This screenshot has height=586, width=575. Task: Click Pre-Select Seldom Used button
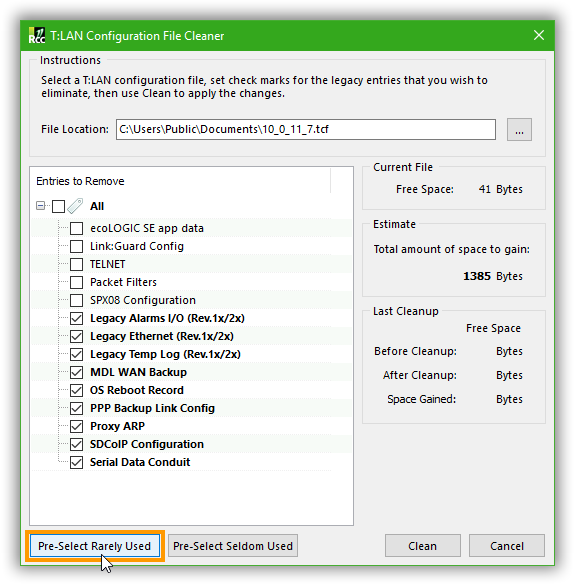233,546
